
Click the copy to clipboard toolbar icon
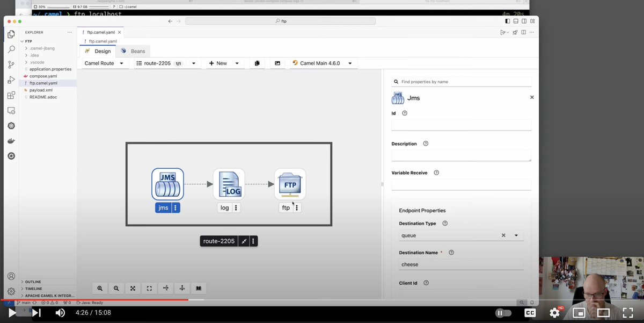(257, 63)
